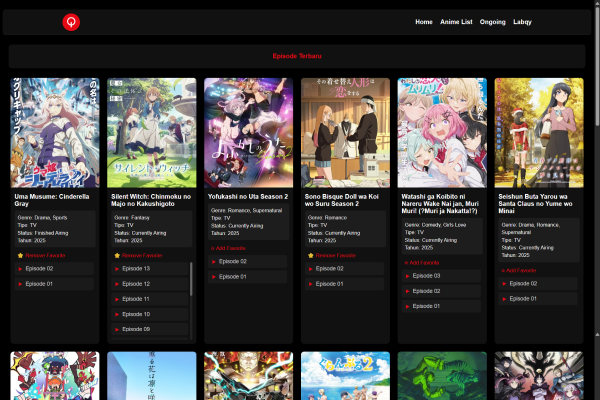The image size is (600, 400).
Task: Add Yofukashi no Uta Season 2 to favorites
Action: [230, 247]
